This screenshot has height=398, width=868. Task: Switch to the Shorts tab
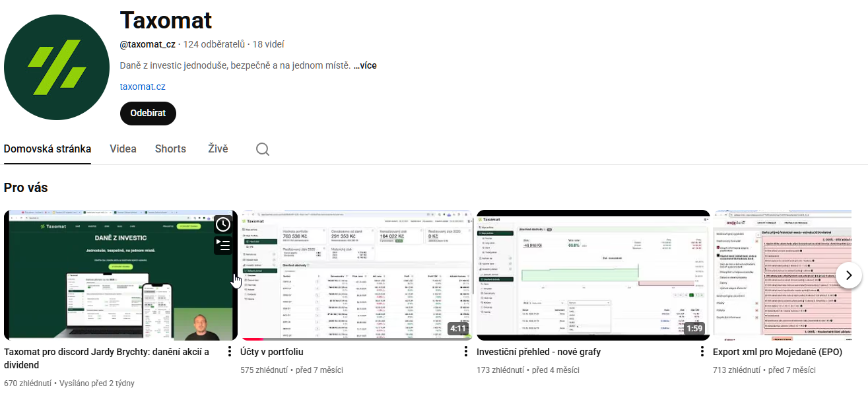point(170,149)
